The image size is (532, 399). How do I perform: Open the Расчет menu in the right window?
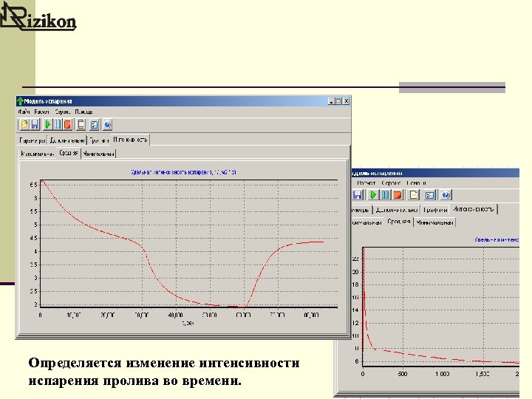click(x=366, y=183)
